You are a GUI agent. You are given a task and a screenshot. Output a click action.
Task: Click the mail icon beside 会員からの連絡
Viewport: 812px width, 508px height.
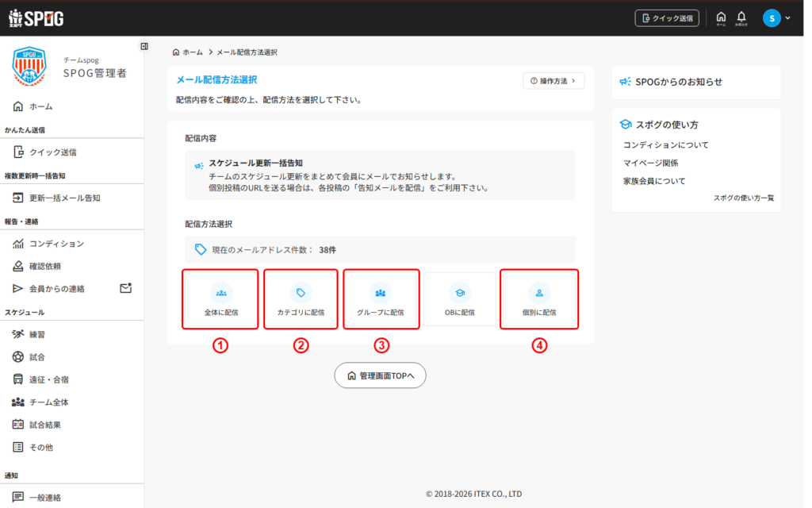[x=126, y=287]
